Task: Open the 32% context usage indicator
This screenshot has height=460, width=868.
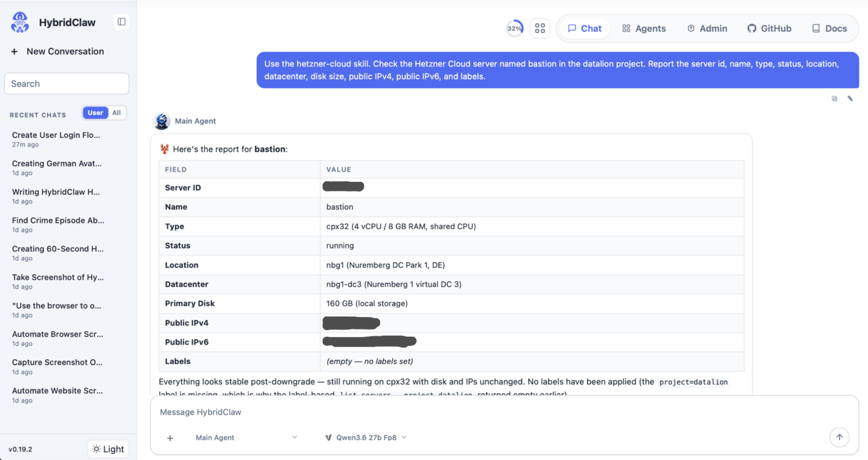Action: click(x=515, y=28)
